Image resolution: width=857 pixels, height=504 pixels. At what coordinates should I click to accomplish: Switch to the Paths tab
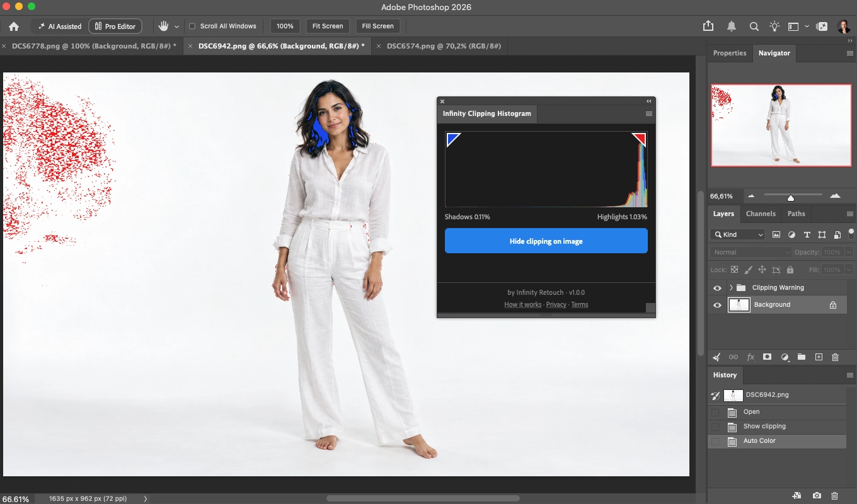[x=797, y=214]
